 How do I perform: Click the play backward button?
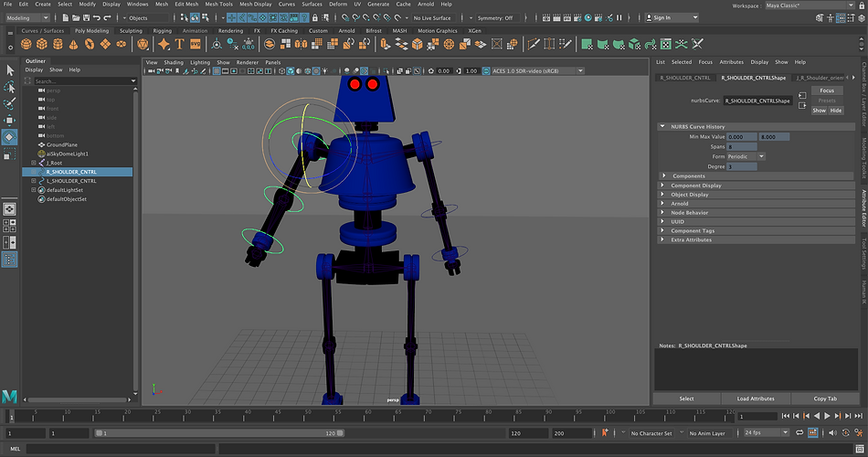coord(817,416)
